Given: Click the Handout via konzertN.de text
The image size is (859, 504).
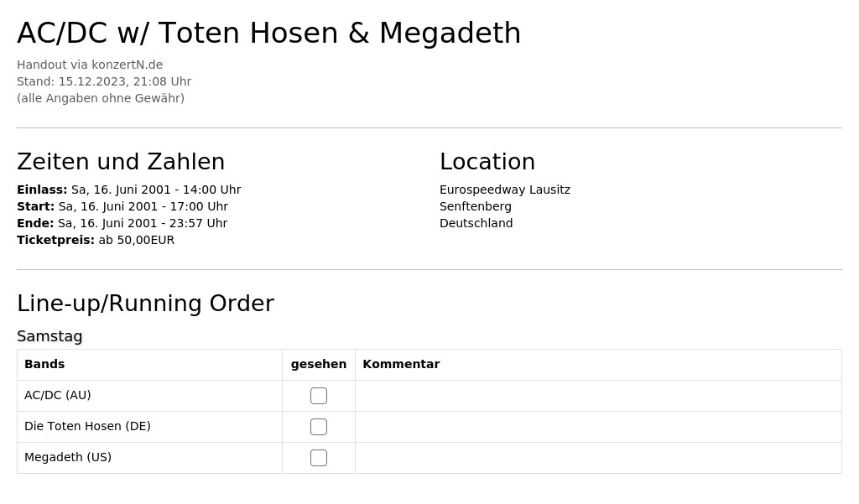Looking at the screenshot, I should [90, 65].
